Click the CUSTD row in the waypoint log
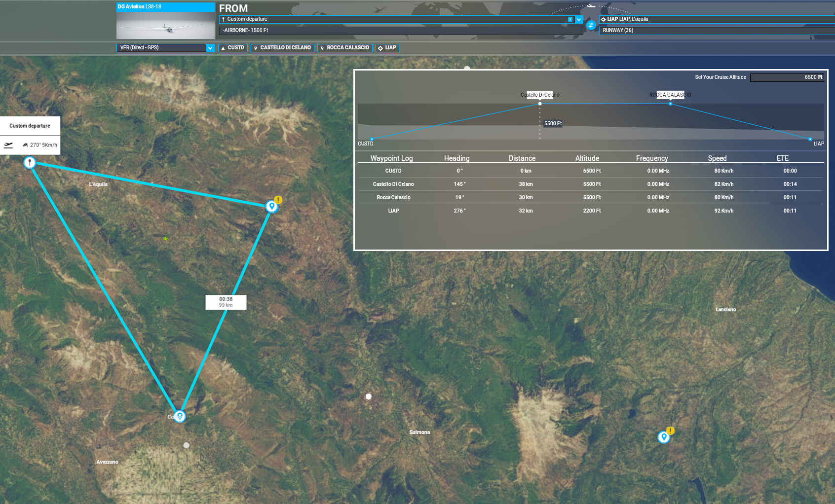 591,171
